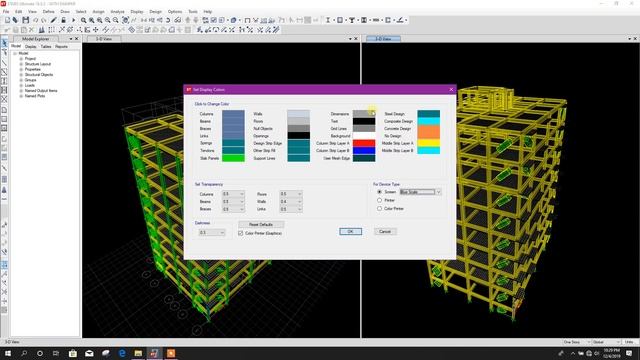The height and width of the screenshot is (360, 640).
Task: Open File Explorer from the taskbar
Action: click(138, 353)
